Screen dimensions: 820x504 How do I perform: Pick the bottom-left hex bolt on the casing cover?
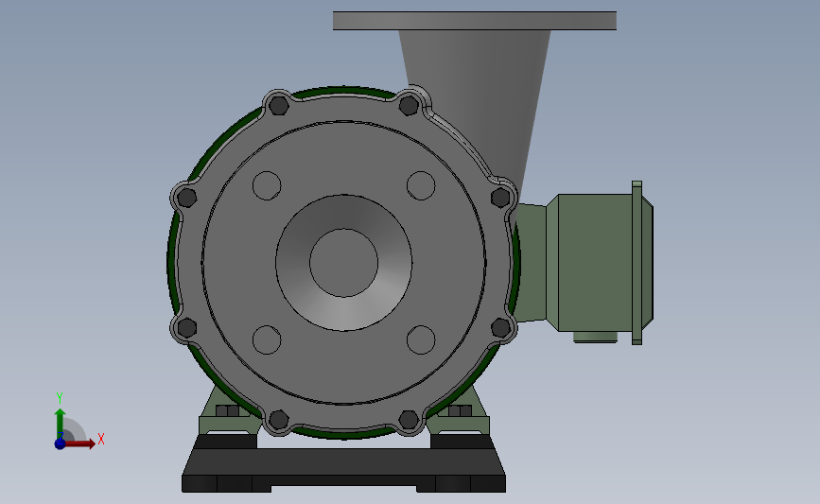[x=279, y=419]
